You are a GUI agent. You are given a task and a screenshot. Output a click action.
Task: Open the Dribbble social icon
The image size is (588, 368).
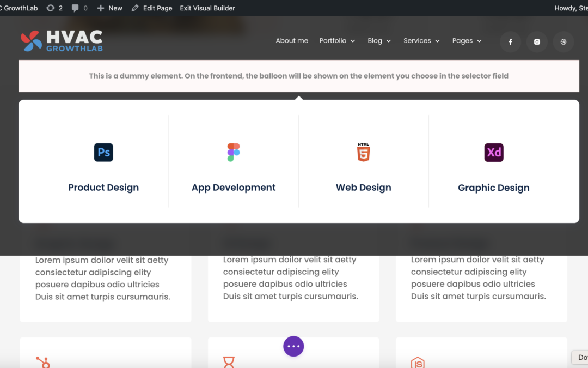pyautogui.click(x=563, y=41)
